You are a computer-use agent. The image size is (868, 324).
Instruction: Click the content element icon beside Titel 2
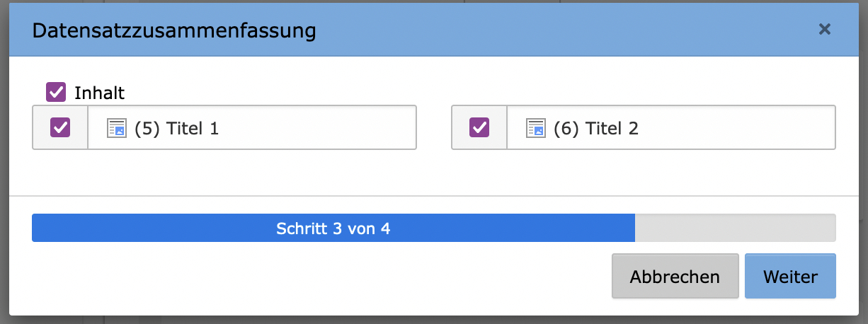pos(535,128)
